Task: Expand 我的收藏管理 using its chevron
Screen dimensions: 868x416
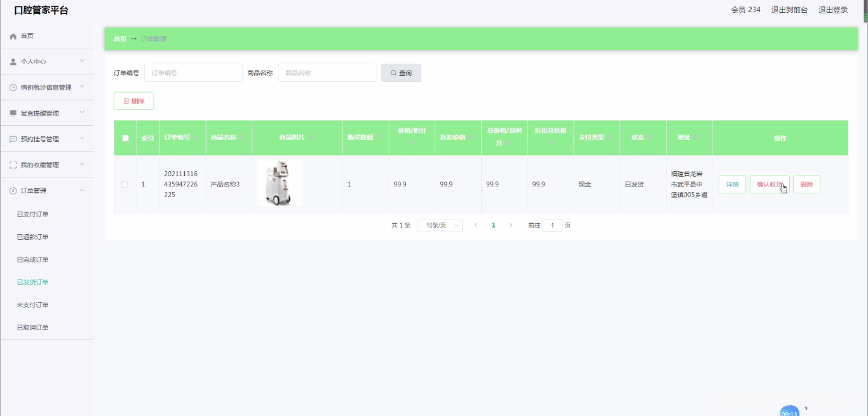Action: [x=82, y=164]
